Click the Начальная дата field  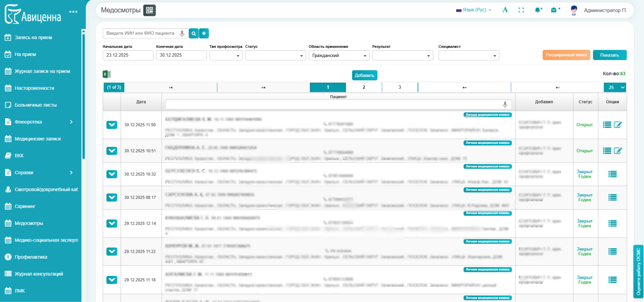128,55
